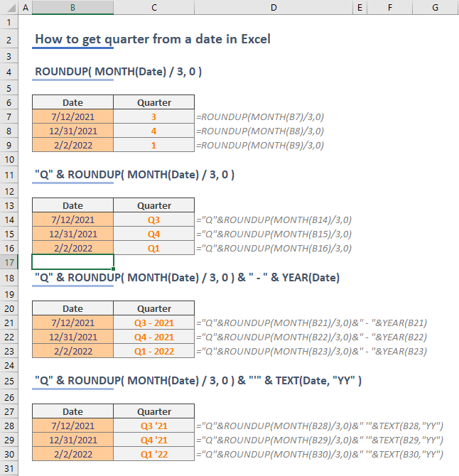Select date 2/2/2022 in row 16

[x=73, y=248]
